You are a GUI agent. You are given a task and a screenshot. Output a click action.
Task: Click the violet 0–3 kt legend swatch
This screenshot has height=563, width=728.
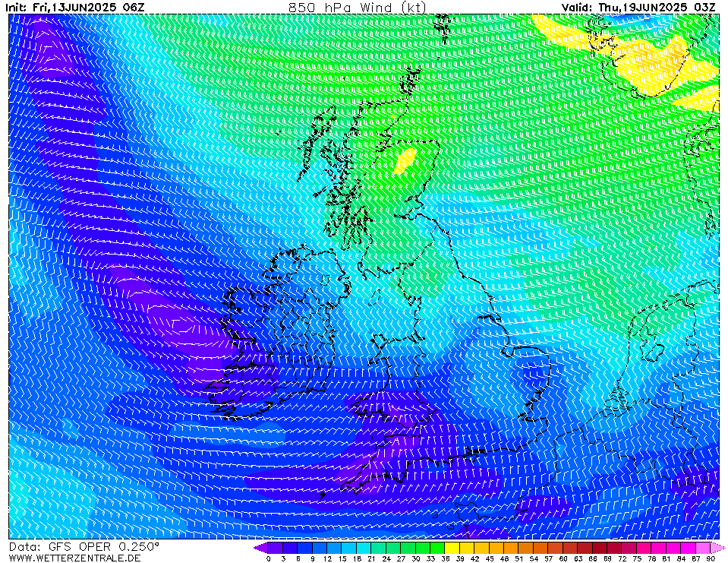276,548
